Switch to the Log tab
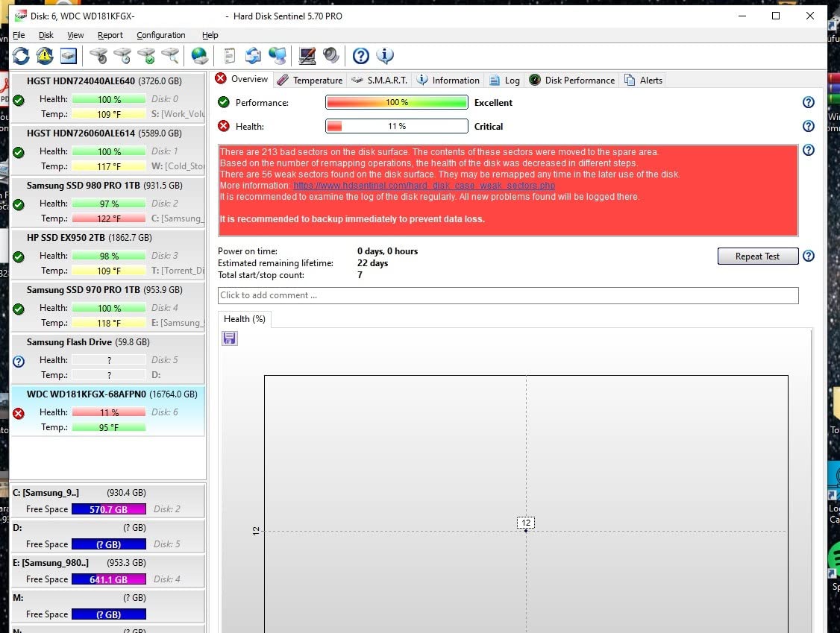Viewport: 840px width, 633px height. (504, 81)
